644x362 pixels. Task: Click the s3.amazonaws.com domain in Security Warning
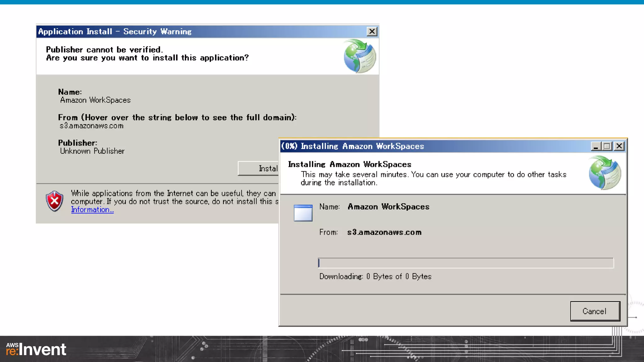point(92,126)
